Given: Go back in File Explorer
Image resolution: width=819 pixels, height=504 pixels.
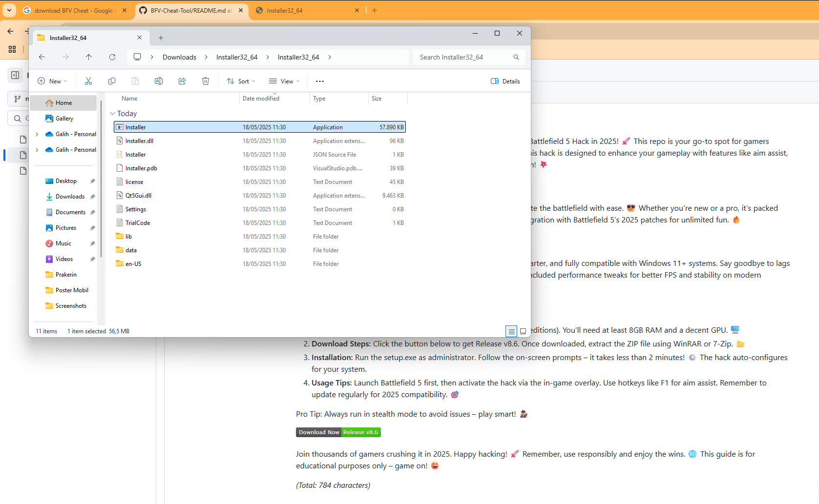Looking at the screenshot, I should click(x=42, y=57).
